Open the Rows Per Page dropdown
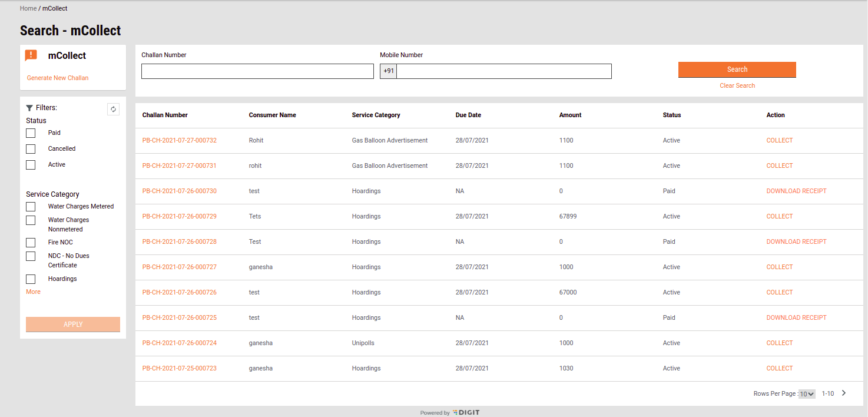868x417 pixels. click(x=807, y=394)
